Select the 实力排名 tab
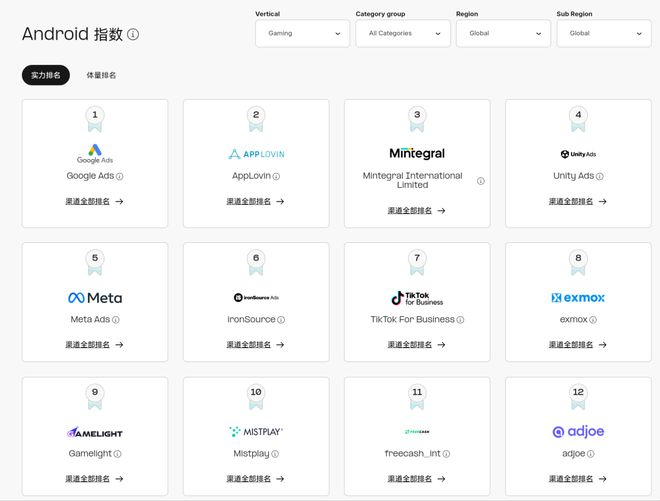Viewport: 660px width, 501px height. click(46, 75)
